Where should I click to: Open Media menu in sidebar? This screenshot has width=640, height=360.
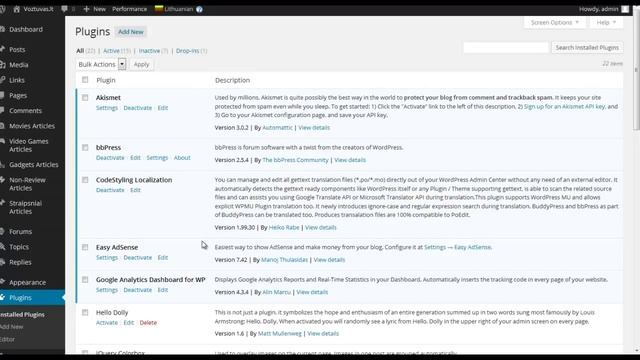point(19,65)
